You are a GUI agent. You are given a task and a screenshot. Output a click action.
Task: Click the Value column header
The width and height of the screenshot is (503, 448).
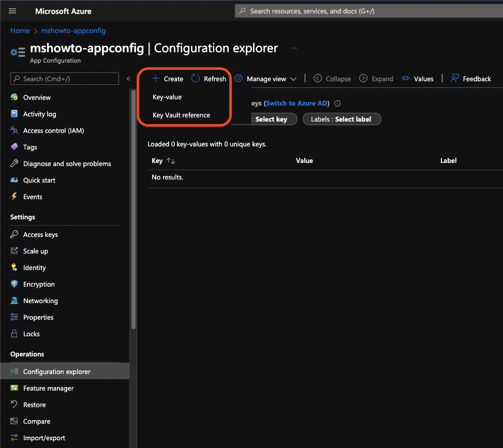(x=304, y=161)
